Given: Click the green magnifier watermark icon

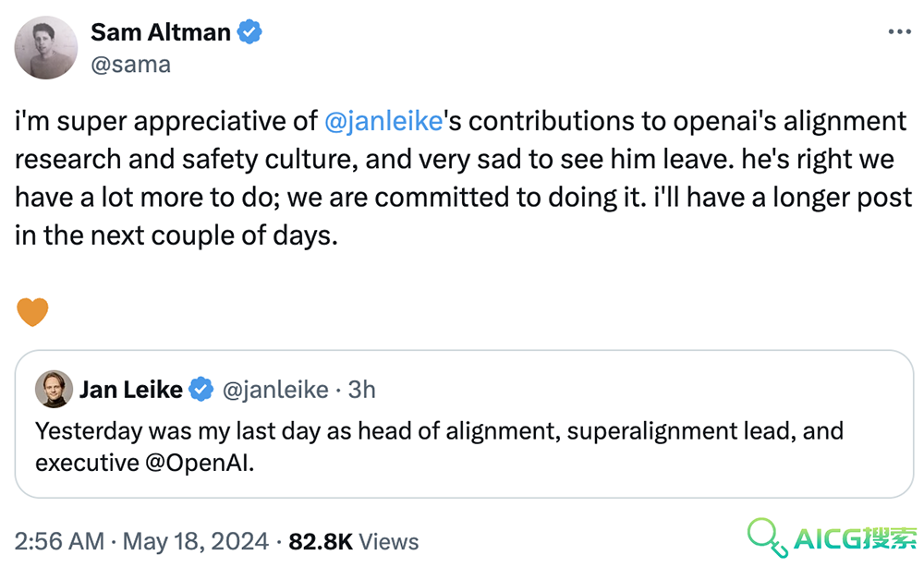Looking at the screenshot, I should click(768, 537).
